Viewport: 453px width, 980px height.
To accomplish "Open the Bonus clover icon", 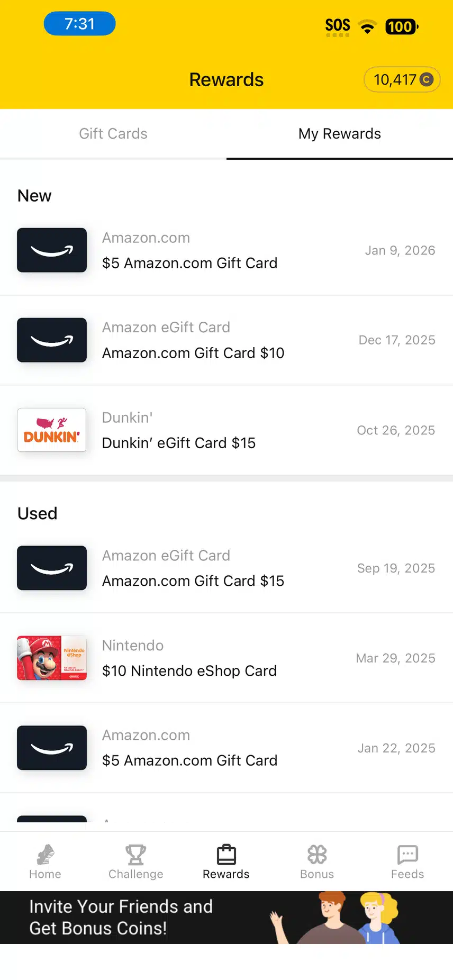I will (x=317, y=854).
